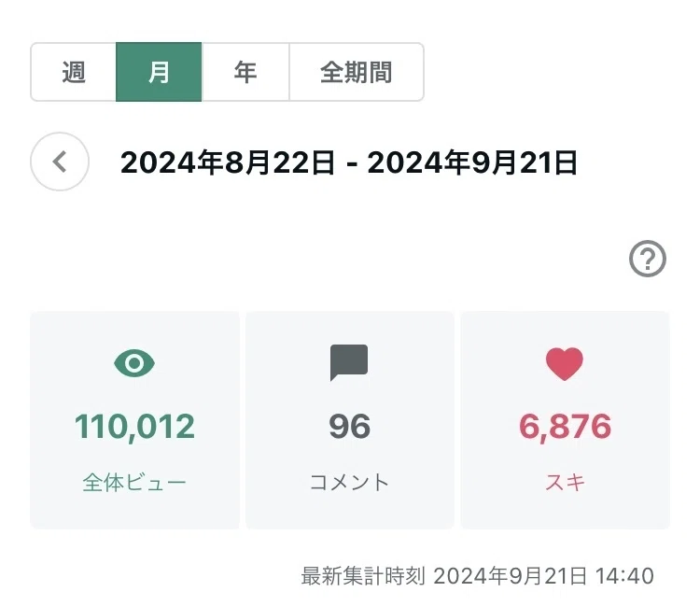Click the red heart likes icon
Image resolution: width=700 pixels, height=606 pixels.
coord(565,364)
